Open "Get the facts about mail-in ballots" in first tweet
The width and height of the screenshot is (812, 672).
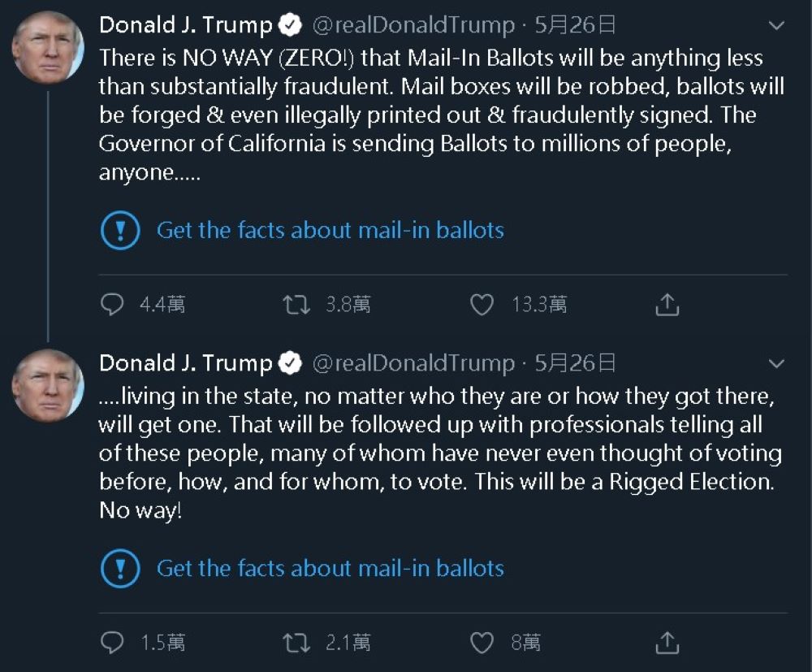[330, 230]
